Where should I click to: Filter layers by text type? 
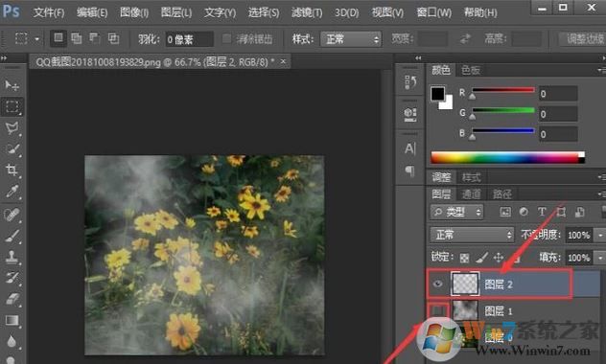(x=542, y=212)
